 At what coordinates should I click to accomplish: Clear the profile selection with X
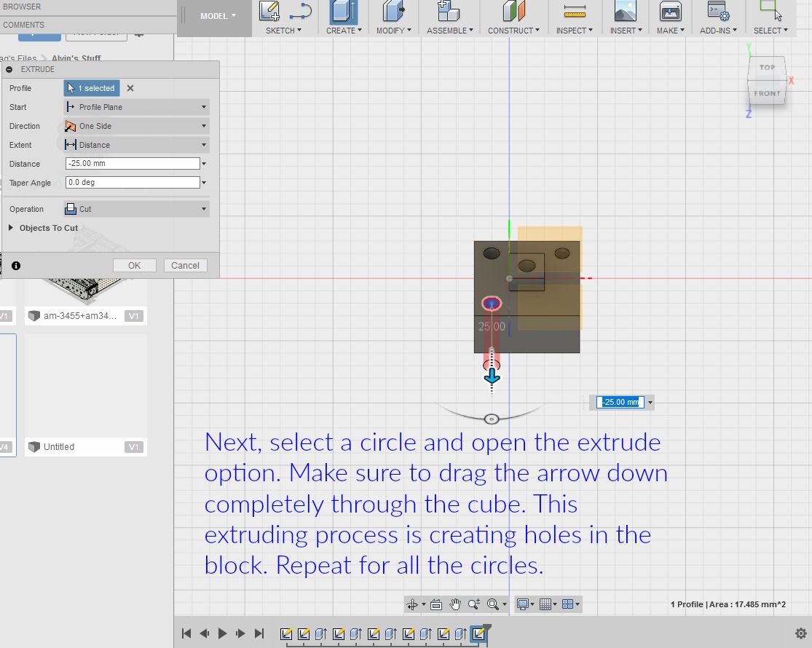[x=130, y=88]
